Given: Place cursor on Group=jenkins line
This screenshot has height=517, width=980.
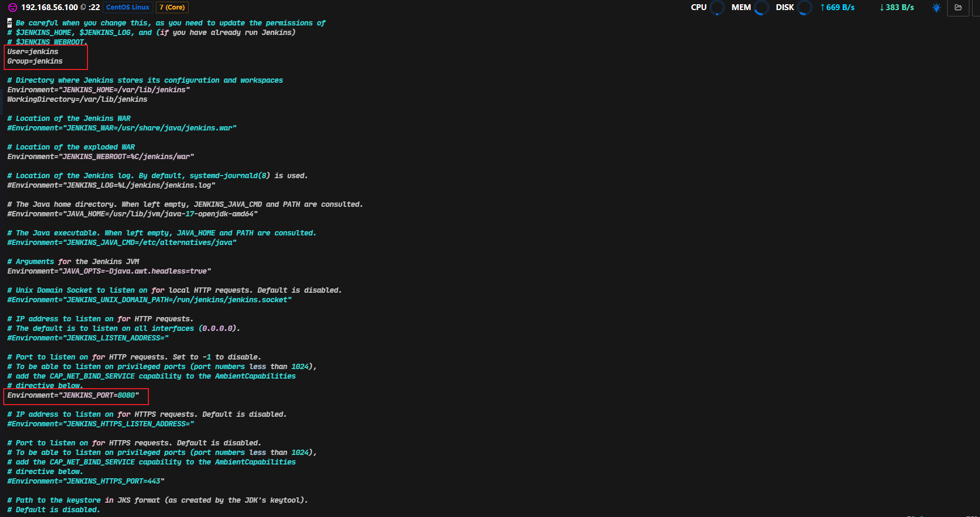Looking at the screenshot, I should pyautogui.click(x=35, y=61).
